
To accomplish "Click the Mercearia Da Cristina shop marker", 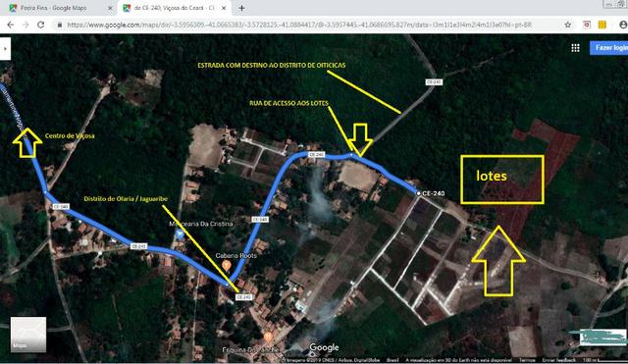I will (x=180, y=234).
